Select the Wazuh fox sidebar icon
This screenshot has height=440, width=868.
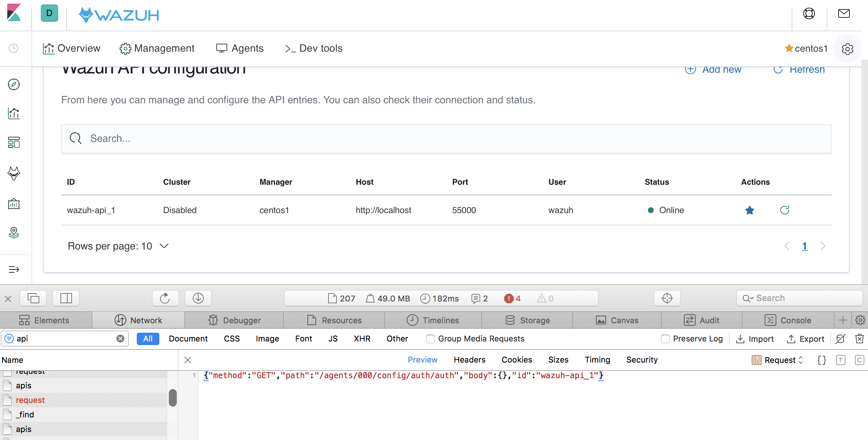[13, 173]
